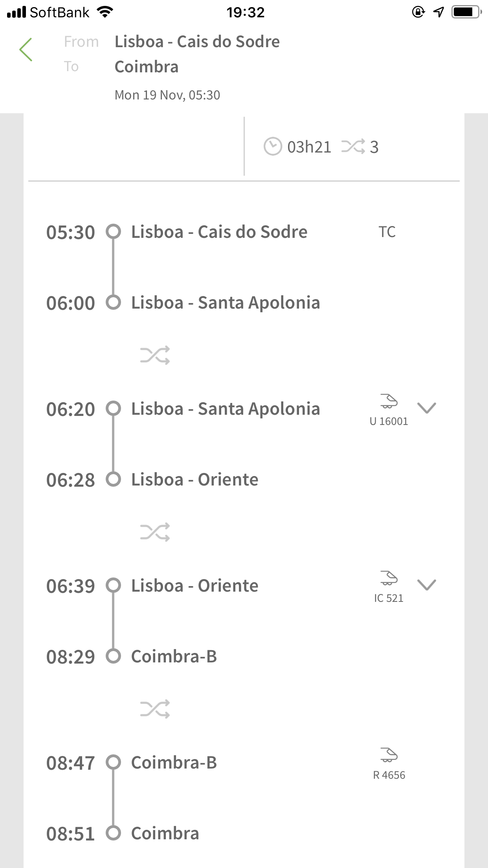Image resolution: width=488 pixels, height=868 pixels.
Task: Tap the train icon above IC 521
Action: (389, 578)
